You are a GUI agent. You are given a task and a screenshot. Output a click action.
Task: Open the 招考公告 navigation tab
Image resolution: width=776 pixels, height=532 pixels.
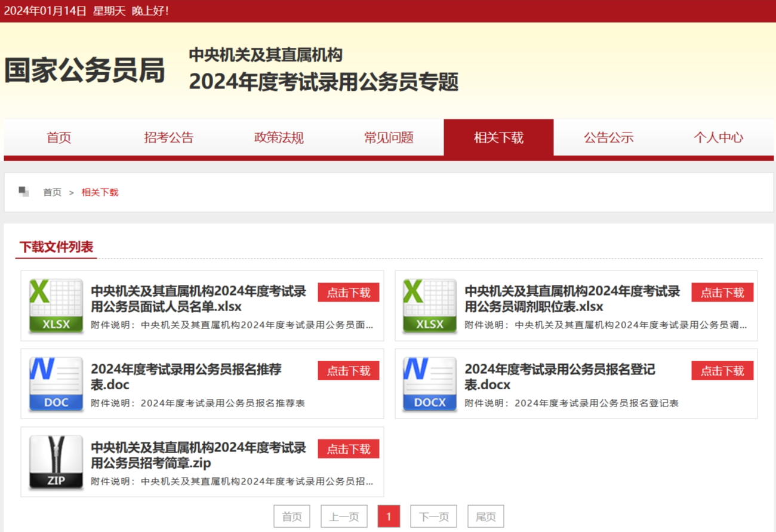169,137
